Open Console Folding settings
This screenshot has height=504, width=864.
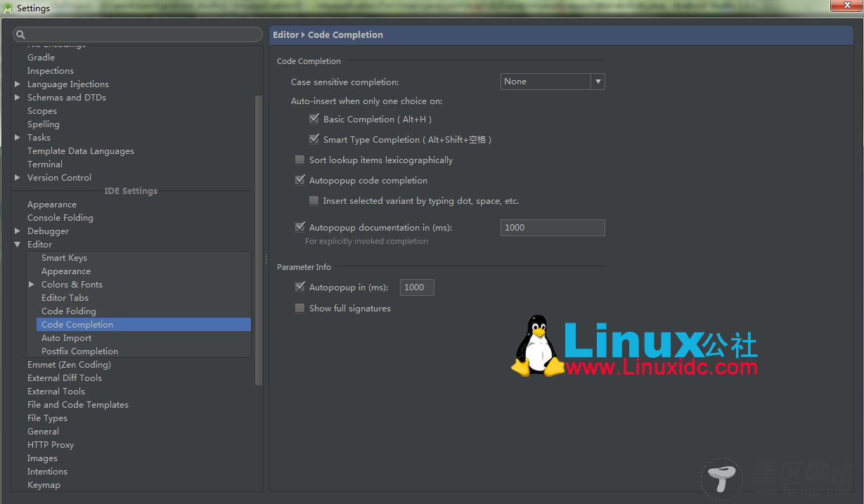(x=60, y=218)
